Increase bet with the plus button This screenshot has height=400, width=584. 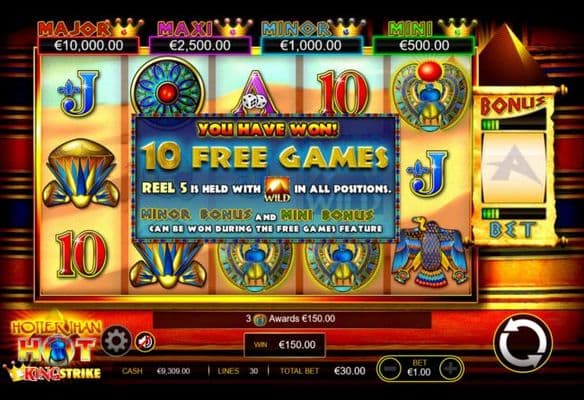(451, 369)
